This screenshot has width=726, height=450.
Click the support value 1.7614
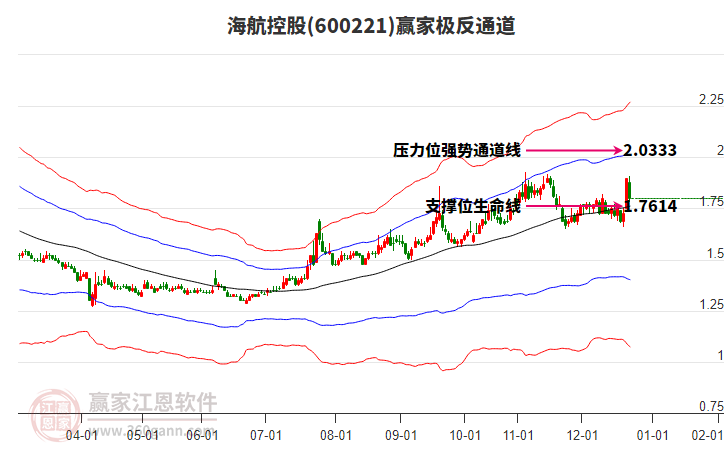650,206
